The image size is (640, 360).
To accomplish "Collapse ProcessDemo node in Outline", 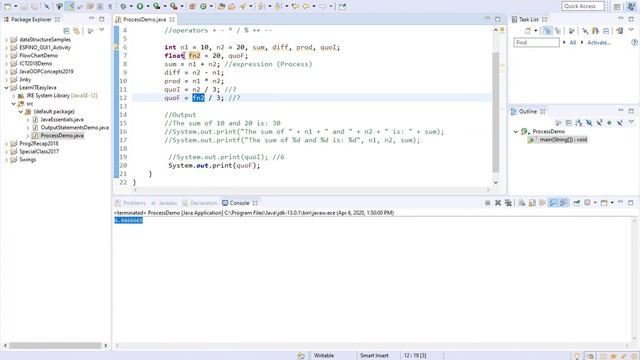I will tap(516, 132).
